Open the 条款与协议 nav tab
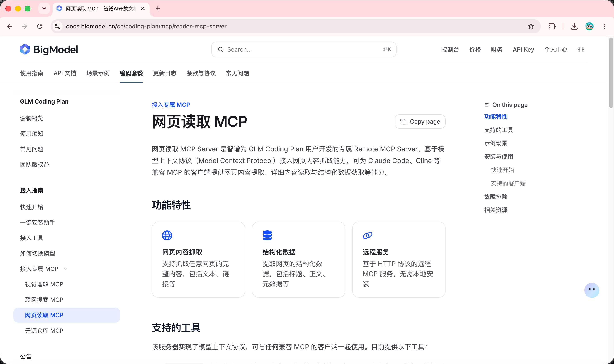614x364 pixels. [201, 73]
